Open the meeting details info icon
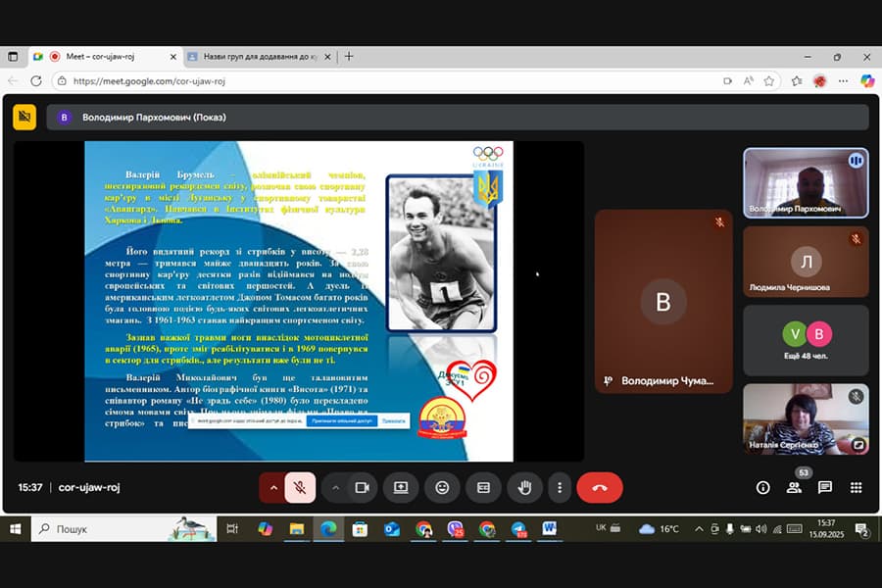The height and width of the screenshot is (588, 882). pos(762,487)
